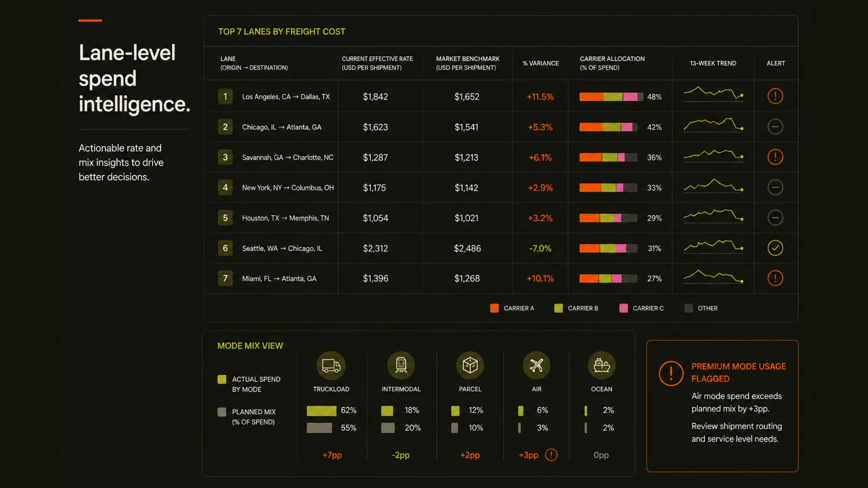Click rank badge 6 in lanes table
Screen dimensions: 868x488
click(225, 248)
